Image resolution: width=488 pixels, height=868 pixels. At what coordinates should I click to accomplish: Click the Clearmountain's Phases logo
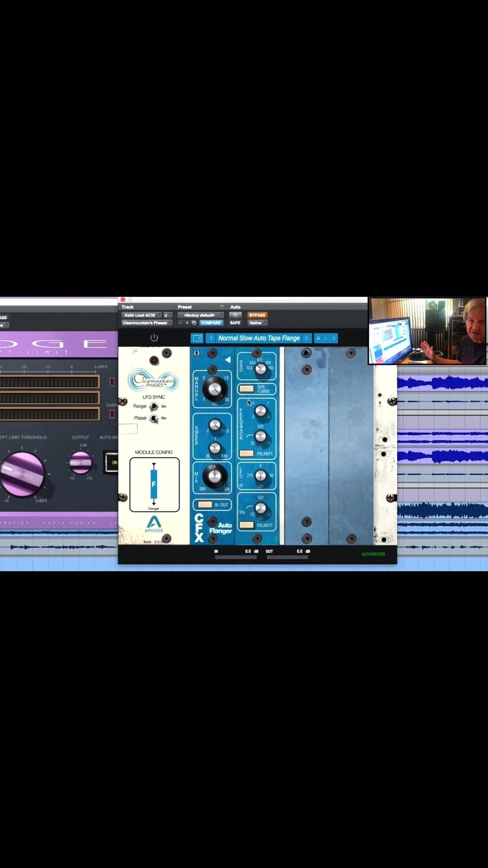[153, 380]
